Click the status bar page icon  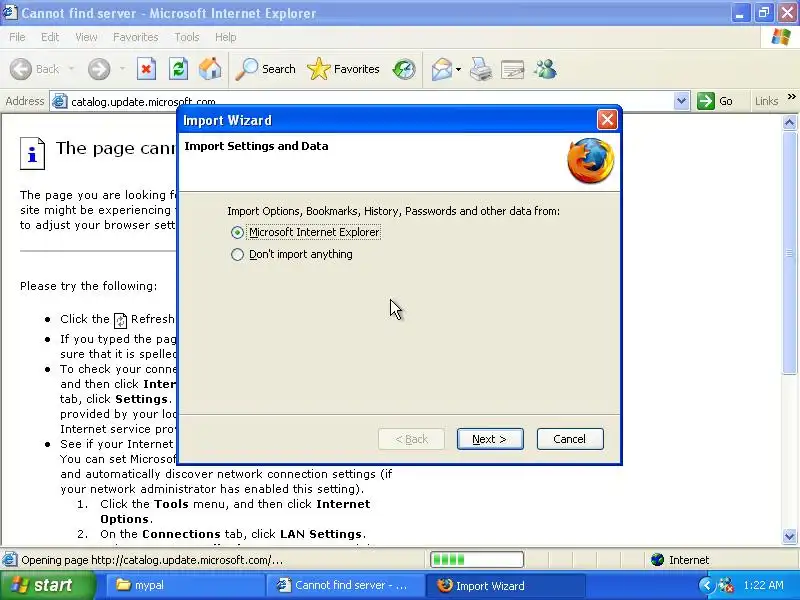[x=10, y=560]
